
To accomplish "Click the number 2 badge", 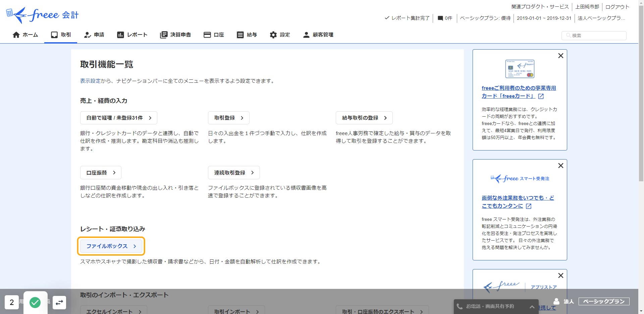I will [x=12, y=303].
